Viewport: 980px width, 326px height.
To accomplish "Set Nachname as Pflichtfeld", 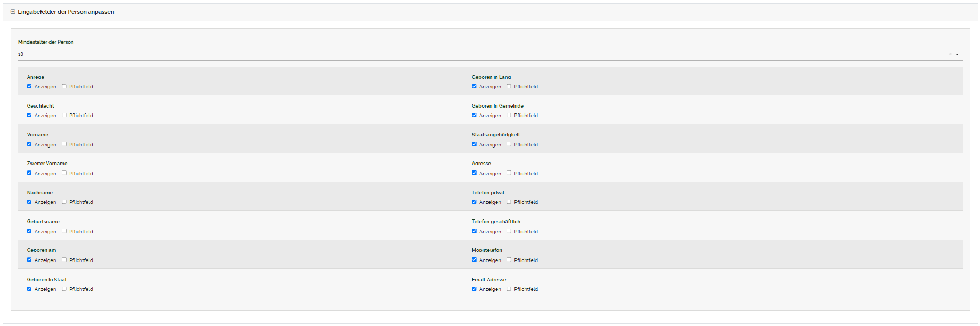I will click(x=64, y=202).
